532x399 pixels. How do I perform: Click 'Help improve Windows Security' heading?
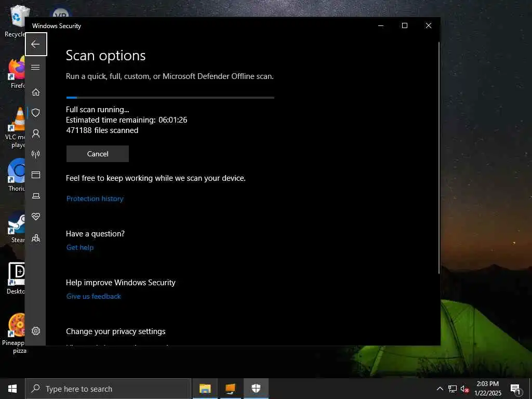(x=121, y=283)
